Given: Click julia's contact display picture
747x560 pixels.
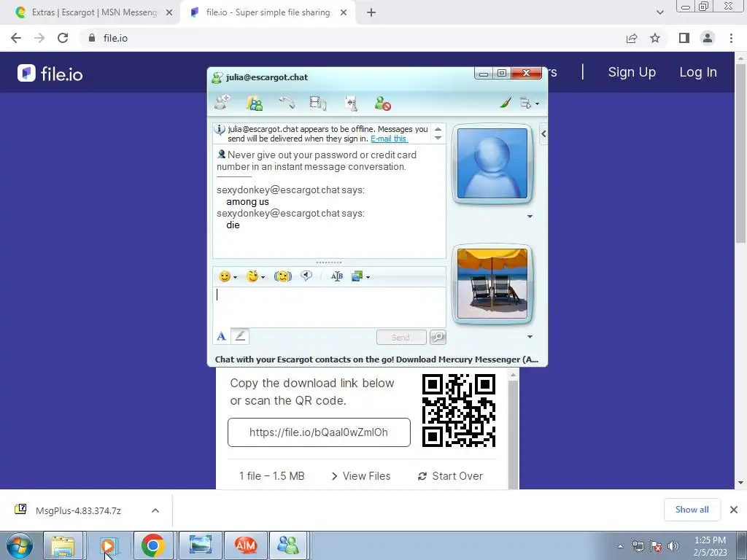Looking at the screenshot, I should [492, 163].
